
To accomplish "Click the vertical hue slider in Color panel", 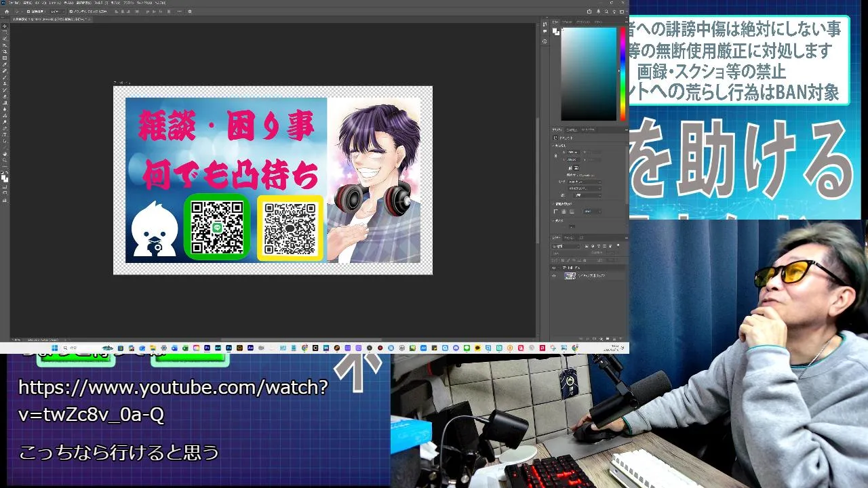I will (622, 73).
